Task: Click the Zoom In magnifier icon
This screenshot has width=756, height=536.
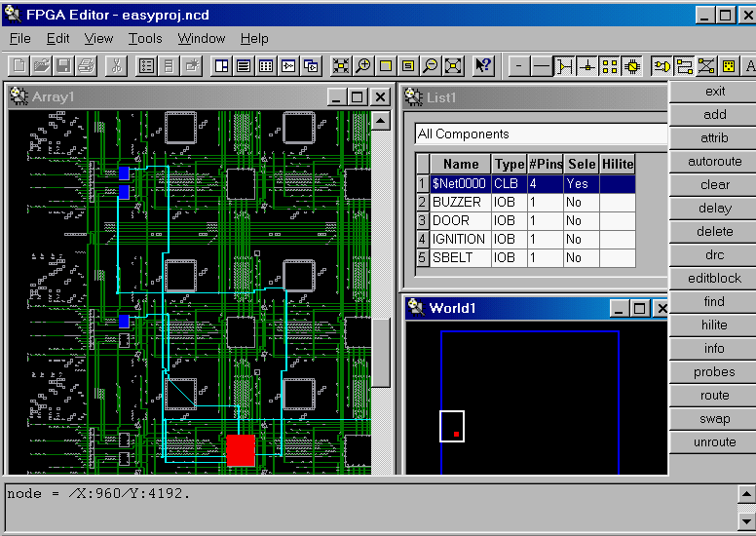Action: click(363, 66)
